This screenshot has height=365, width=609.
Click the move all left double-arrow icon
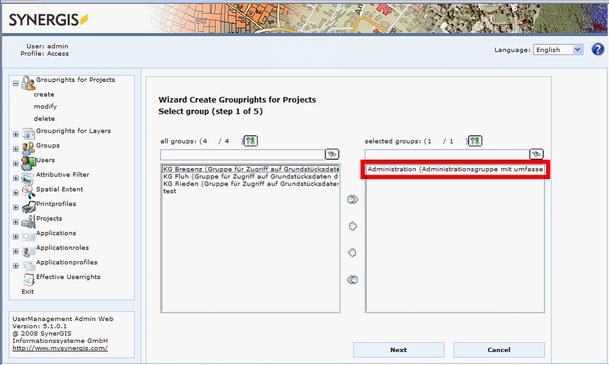352,280
